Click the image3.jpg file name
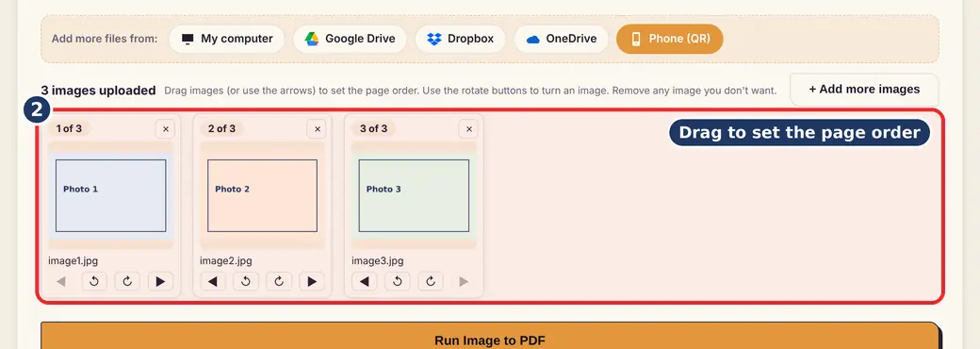 (378, 261)
